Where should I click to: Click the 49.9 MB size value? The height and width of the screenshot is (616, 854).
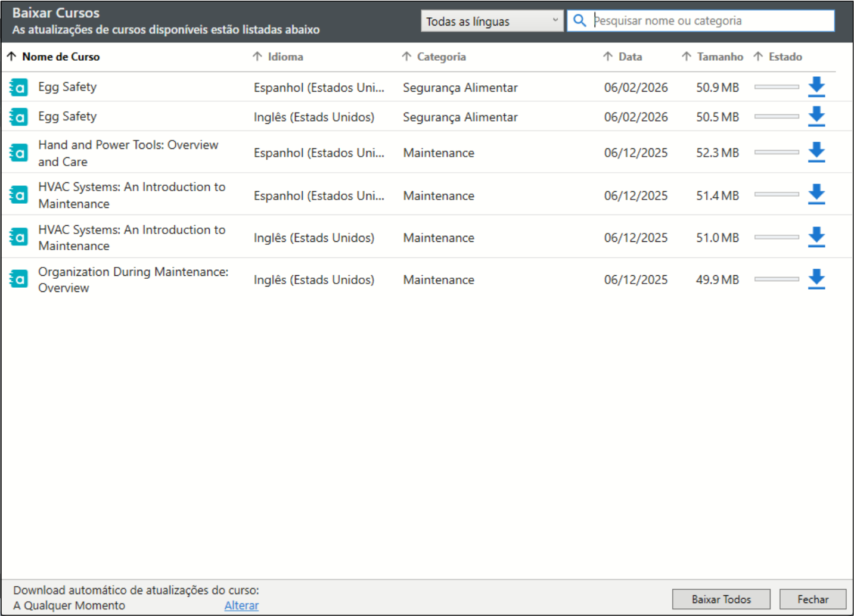click(x=718, y=279)
